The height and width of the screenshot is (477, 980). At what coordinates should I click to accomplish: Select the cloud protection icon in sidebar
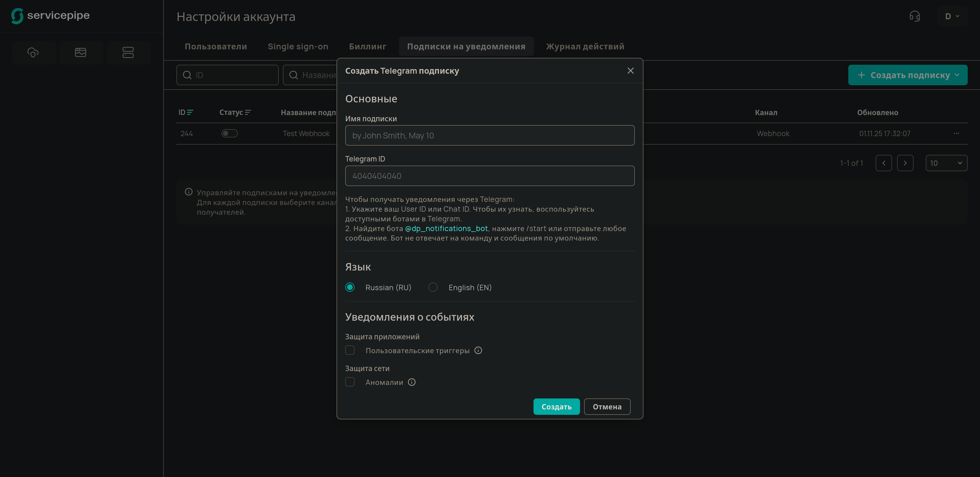tap(34, 52)
